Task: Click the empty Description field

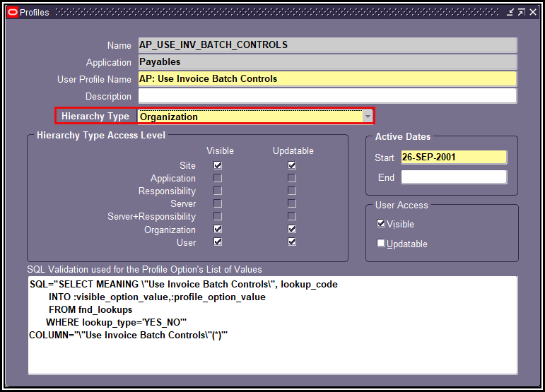Action: pos(327,96)
